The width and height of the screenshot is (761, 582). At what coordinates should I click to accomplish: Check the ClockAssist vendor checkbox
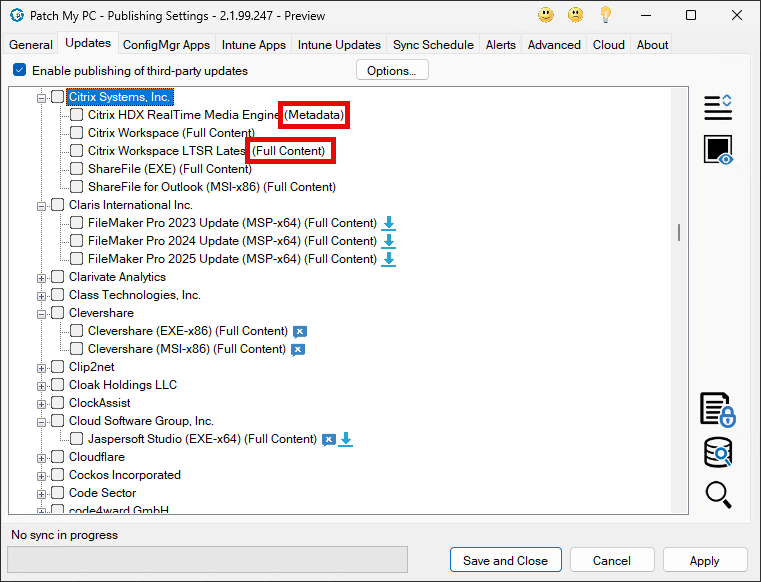pos(58,402)
